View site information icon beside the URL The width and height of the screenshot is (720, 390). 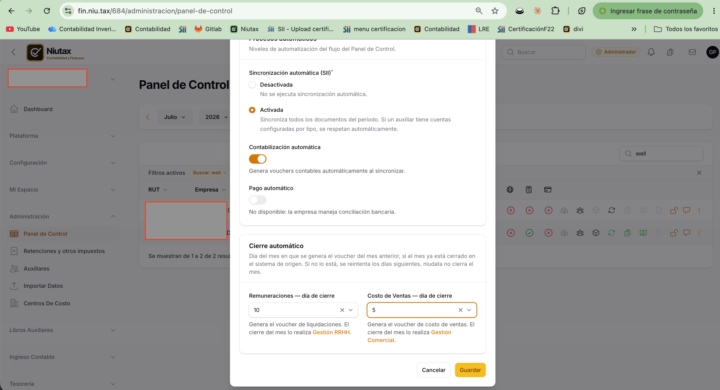(68, 11)
